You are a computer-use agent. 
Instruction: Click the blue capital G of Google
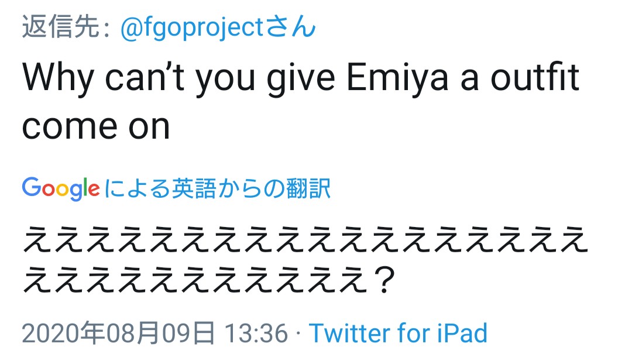(31, 188)
